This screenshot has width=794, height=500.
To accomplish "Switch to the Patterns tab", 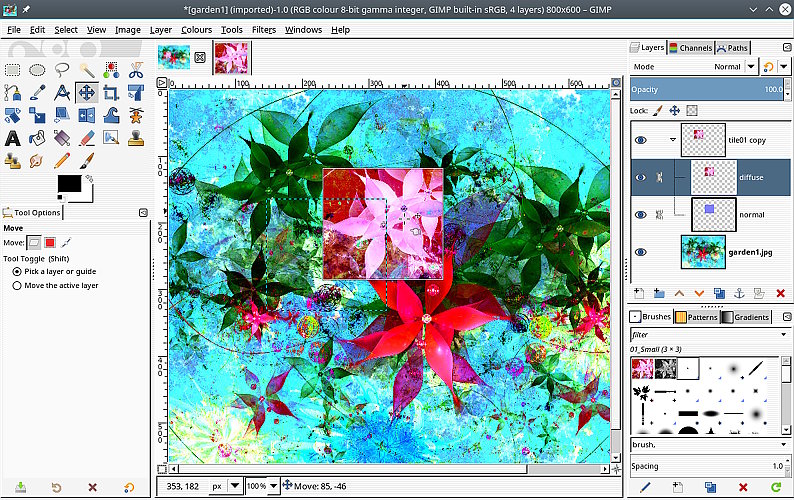I will (x=697, y=317).
